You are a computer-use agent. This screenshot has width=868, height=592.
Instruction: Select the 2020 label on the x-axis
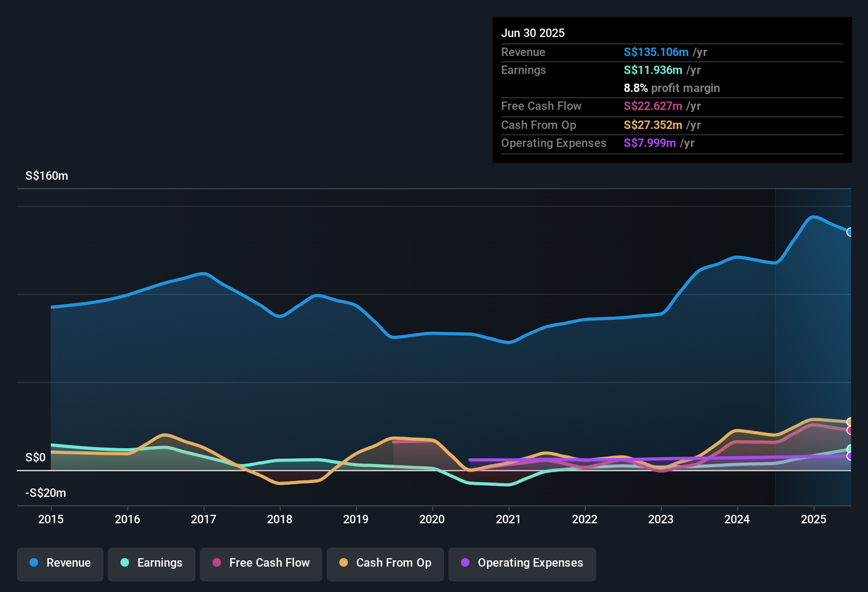click(x=432, y=519)
